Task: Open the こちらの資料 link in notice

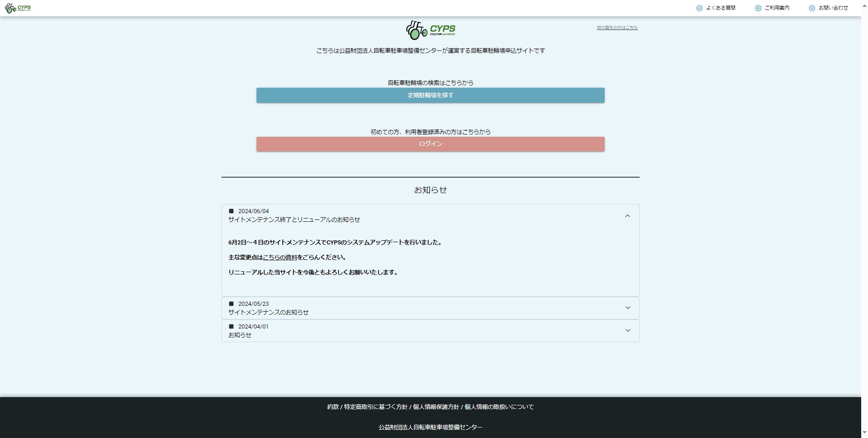Action: (280, 258)
